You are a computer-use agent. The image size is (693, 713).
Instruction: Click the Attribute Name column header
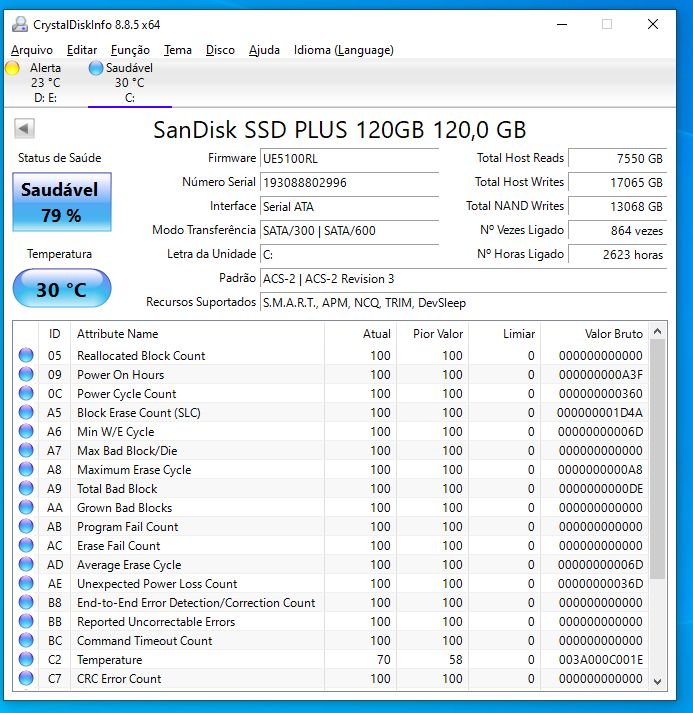[x=197, y=334]
